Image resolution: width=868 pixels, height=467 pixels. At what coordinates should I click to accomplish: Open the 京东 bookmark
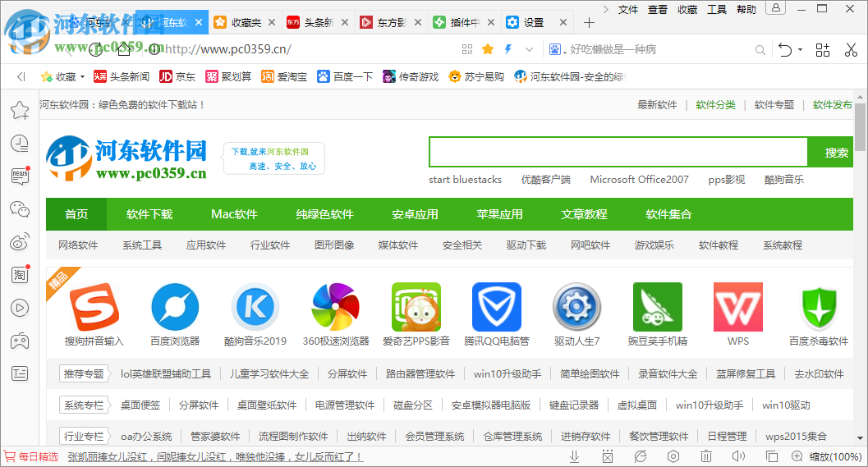coord(177,77)
